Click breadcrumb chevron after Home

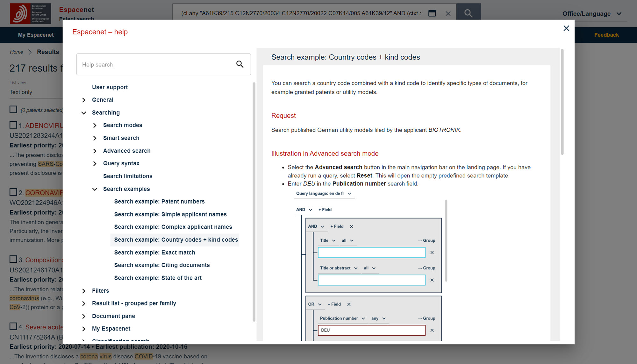pyautogui.click(x=30, y=52)
